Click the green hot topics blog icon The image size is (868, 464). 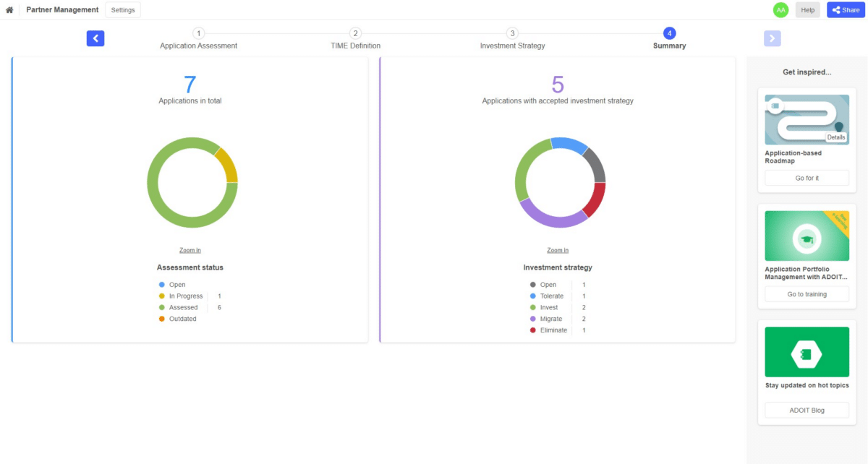tap(807, 351)
